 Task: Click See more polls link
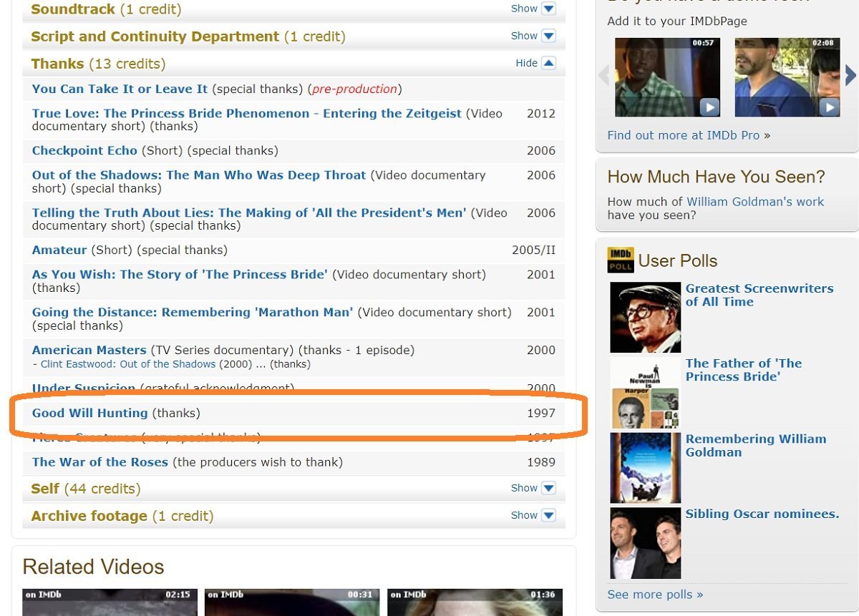pyautogui.click(x=655, y=595)
